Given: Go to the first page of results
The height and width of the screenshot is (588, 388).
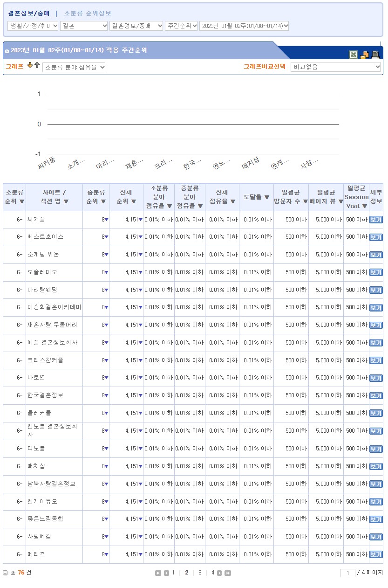Looking at the screenshot, I should point(158,573).
